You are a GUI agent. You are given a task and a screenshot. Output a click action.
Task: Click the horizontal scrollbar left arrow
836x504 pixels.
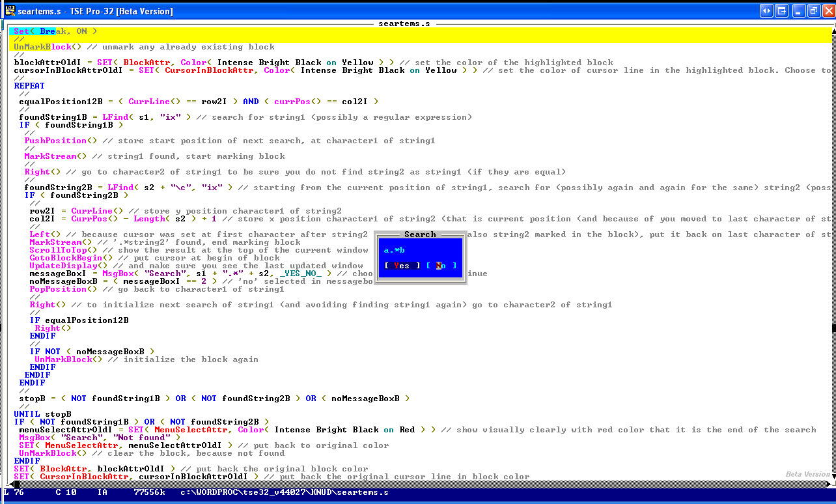10,484
